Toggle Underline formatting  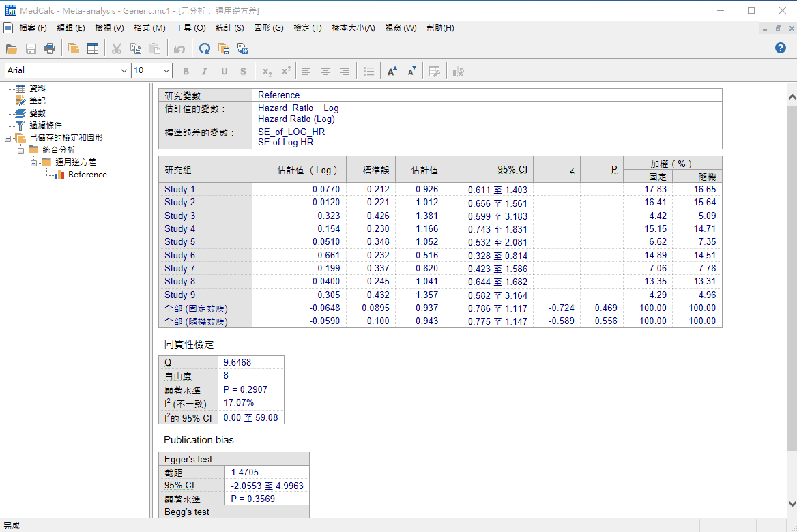point(224,72)
